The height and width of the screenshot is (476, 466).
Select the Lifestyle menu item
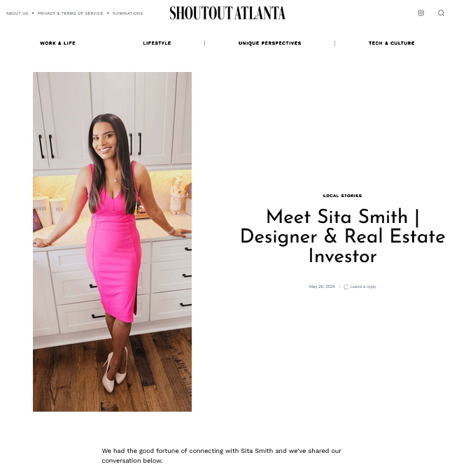point(157,43)
